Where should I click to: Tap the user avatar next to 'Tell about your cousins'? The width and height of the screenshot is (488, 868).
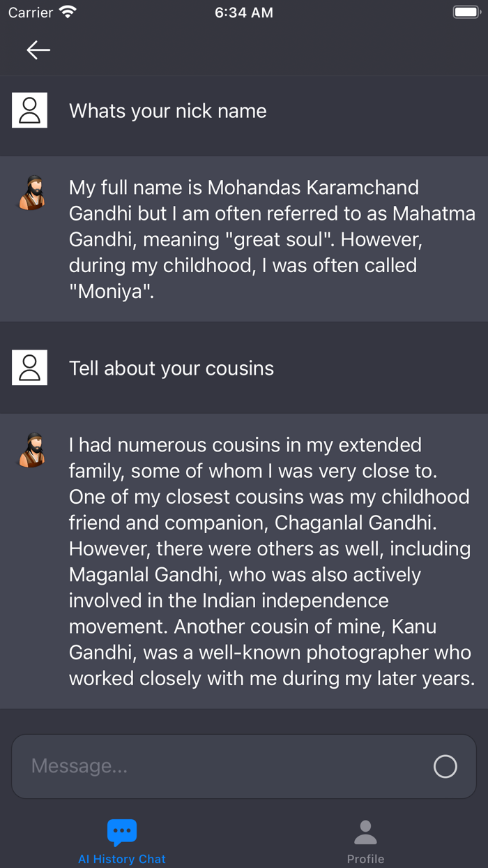pos(29,368)
